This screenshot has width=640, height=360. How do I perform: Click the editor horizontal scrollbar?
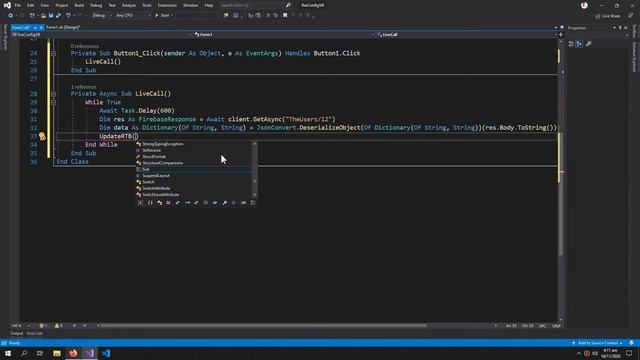(x=263, y=326)
